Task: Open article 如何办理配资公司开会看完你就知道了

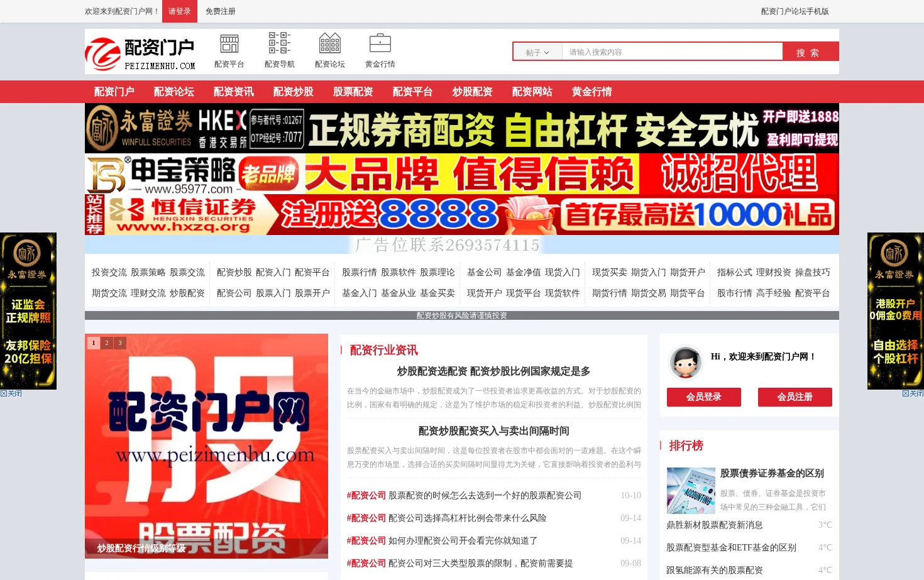Action: (463, 541)
